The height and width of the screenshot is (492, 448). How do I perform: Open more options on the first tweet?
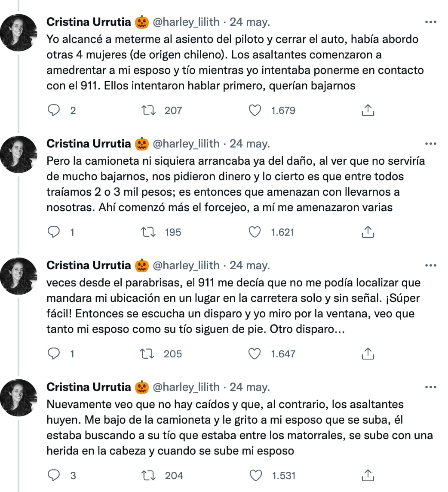(x=430, y=22)
